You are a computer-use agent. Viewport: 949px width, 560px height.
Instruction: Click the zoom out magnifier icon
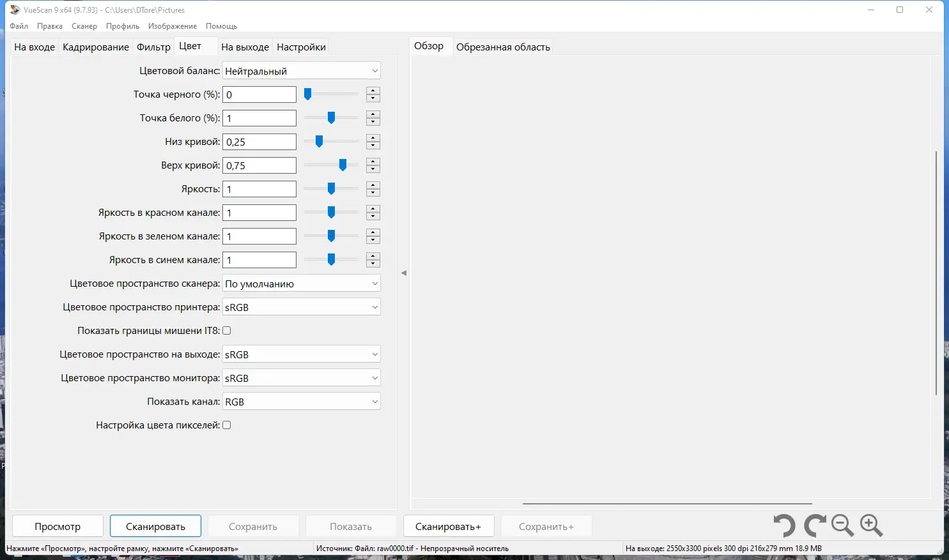point(843,526)
